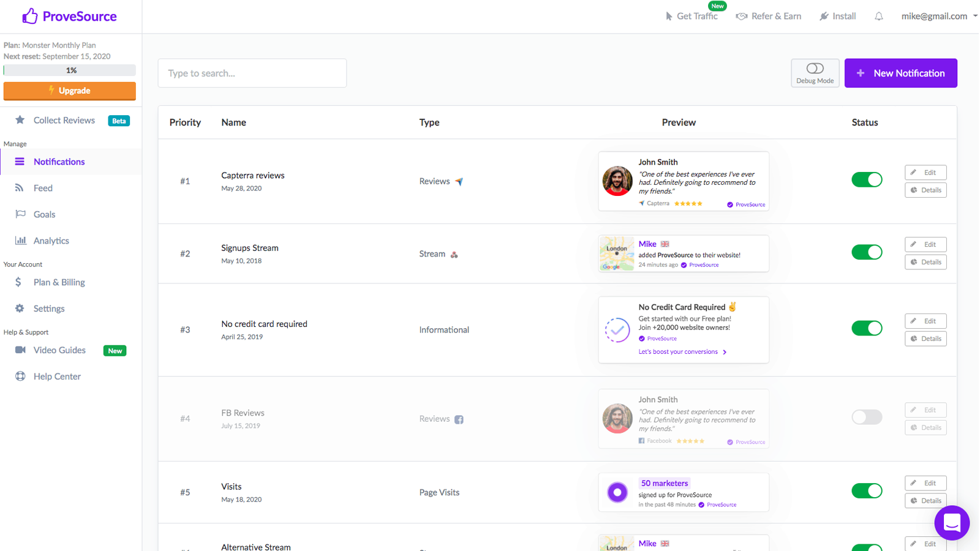Image resolution: width=980 pixels, height=551 pixels.
Task: Open the notifications bell icon
Action: [878, 17]
